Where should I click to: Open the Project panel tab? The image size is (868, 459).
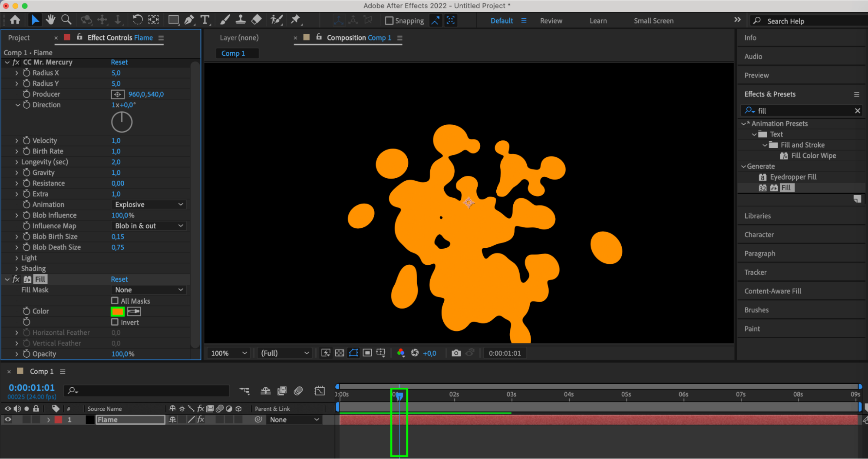pos(19,38)
